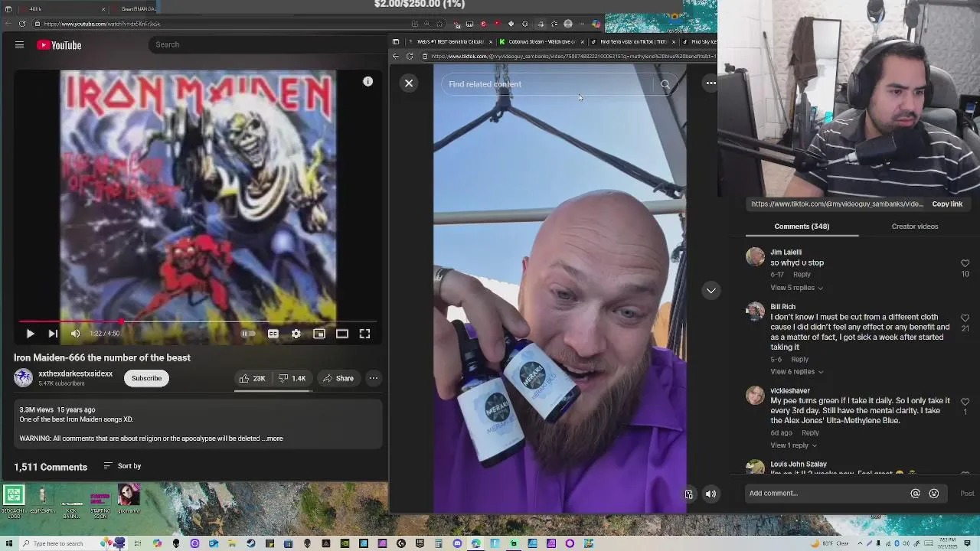Open Discord from the taskbar

(x=457, y=543)
